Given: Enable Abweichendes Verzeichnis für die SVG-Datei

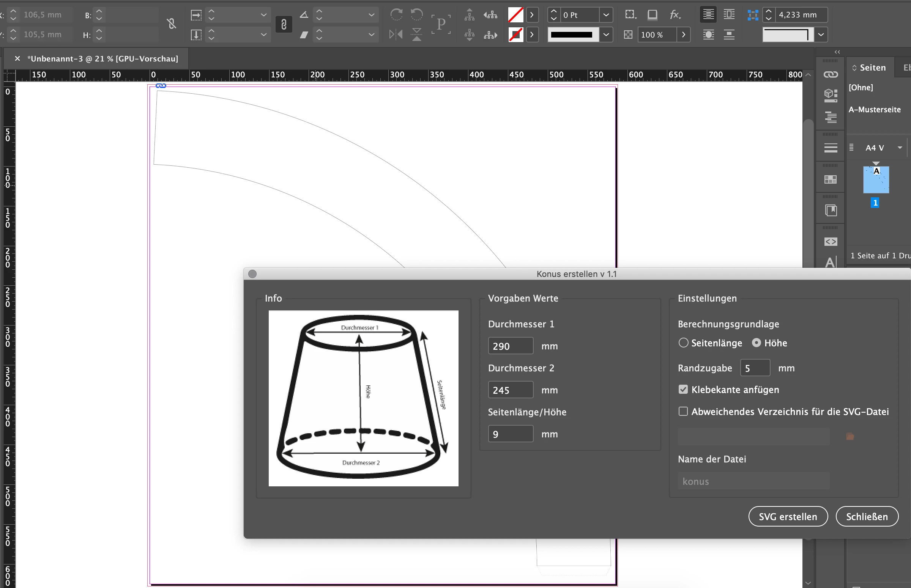Looking at the screenshot, I should point(683,412).
